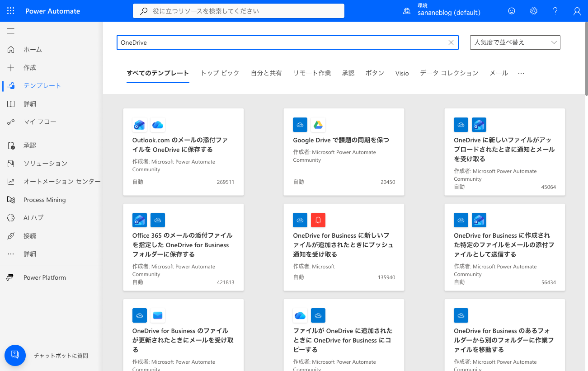The image size is (588, 371).
Task: Open OneDrive for Business push notification template
Action: (344, 247)
